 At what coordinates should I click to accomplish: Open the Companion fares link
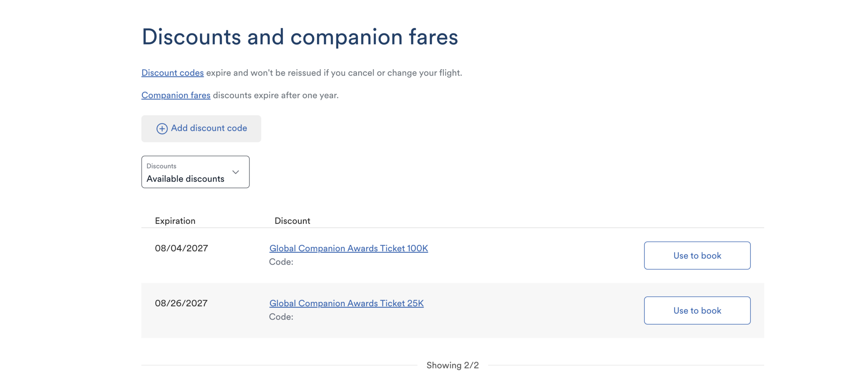(x=176, y=95)
